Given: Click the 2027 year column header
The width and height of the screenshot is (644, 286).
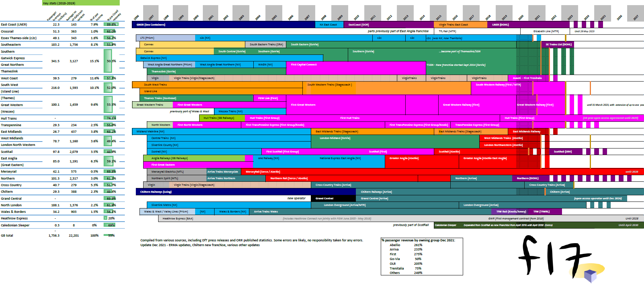Looking at the screenshot, I should [636, 13].
